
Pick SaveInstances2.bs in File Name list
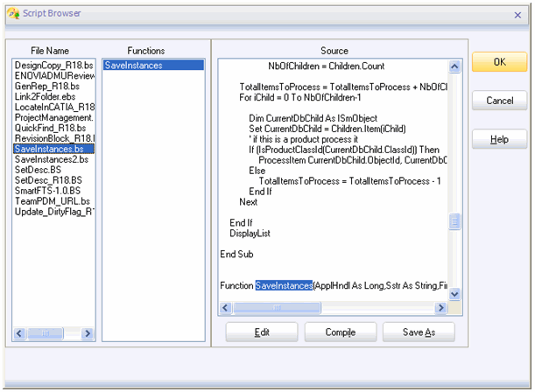[51, 160]
